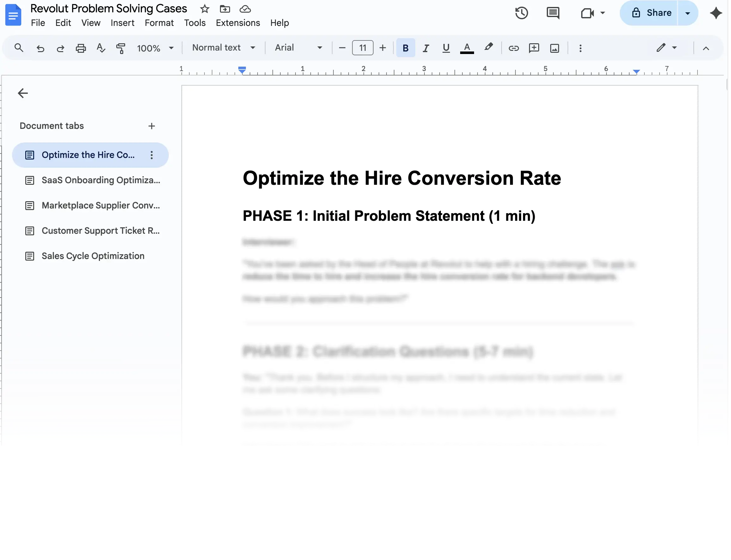Insert an image
The width and height of the screenshot is (731, 560).
pyautogui.click(x=555, y=48)
